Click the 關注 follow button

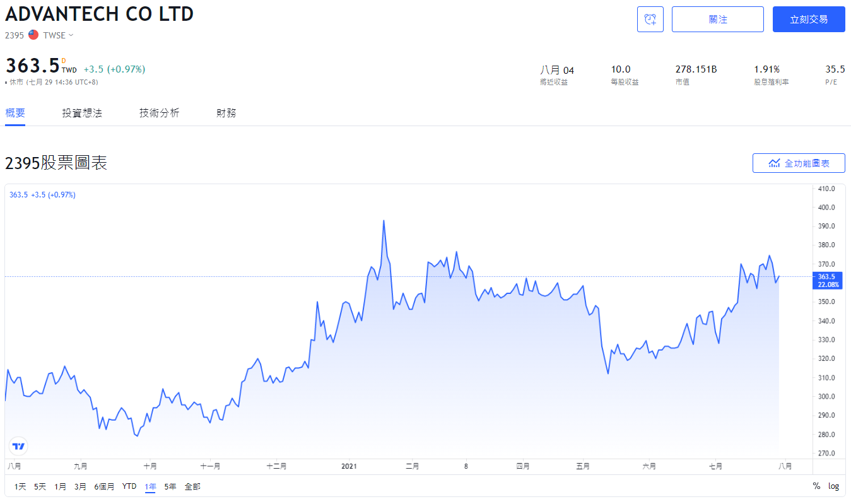tap(718, 20)
